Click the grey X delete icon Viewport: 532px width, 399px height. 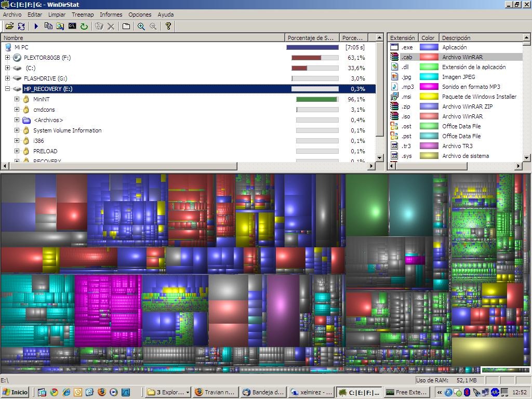click(x=111, y=26)
